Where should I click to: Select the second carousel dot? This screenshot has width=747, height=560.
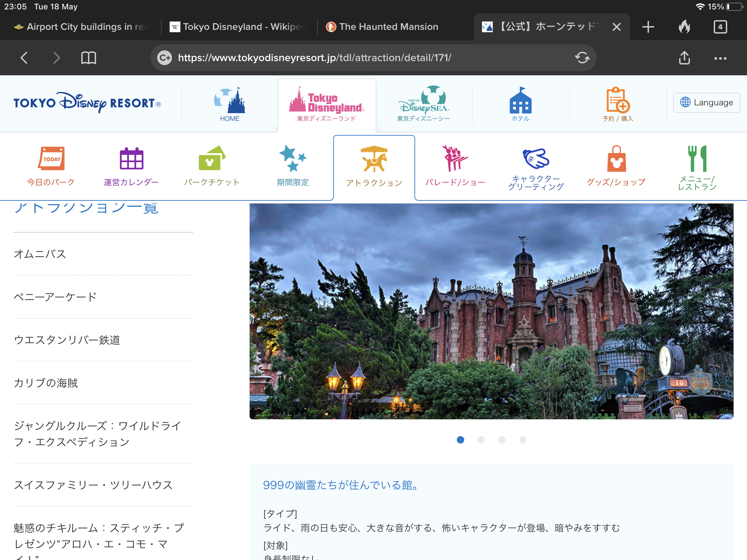coord(481,439)
